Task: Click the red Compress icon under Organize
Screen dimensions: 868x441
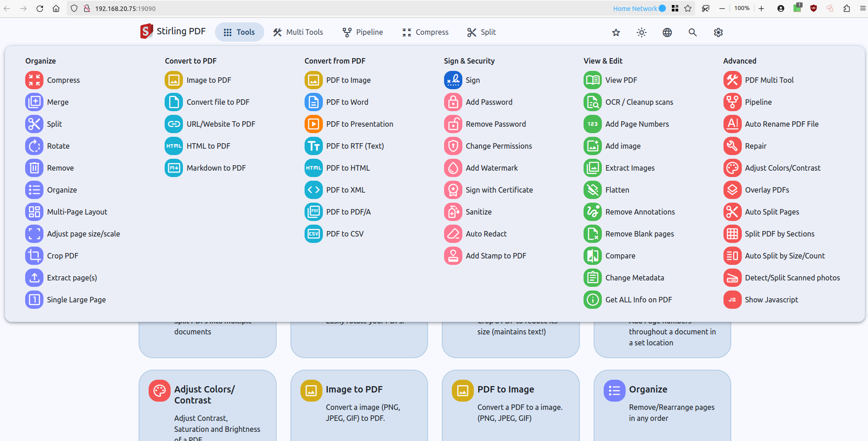Action: [34, 80]
